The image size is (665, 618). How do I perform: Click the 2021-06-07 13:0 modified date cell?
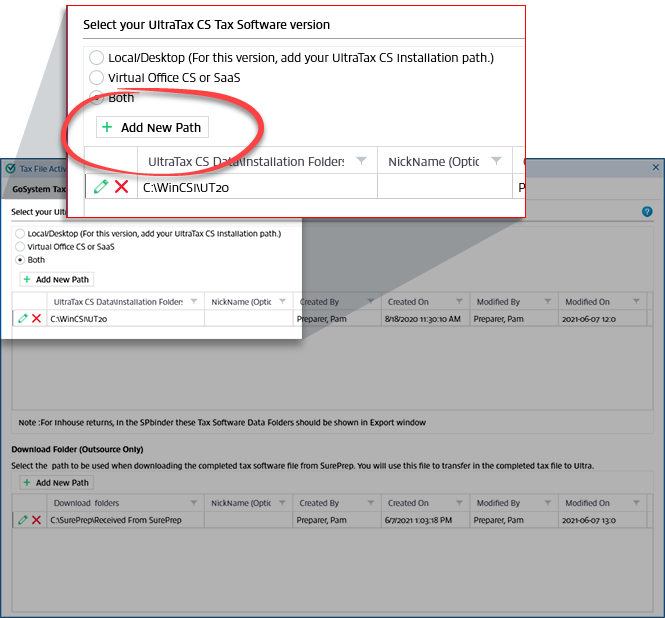pyautogui.click(x=603, y=520)
